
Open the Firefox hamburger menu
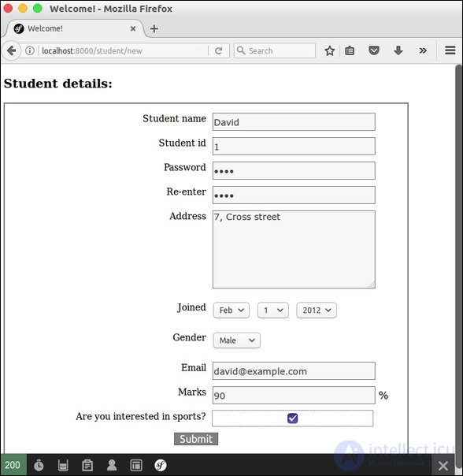[x=450, y=50]
